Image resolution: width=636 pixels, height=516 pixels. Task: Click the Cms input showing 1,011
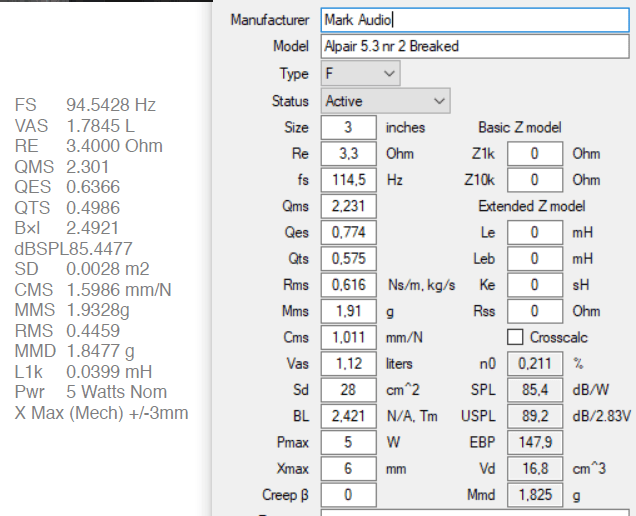click(x=348, y=337)
